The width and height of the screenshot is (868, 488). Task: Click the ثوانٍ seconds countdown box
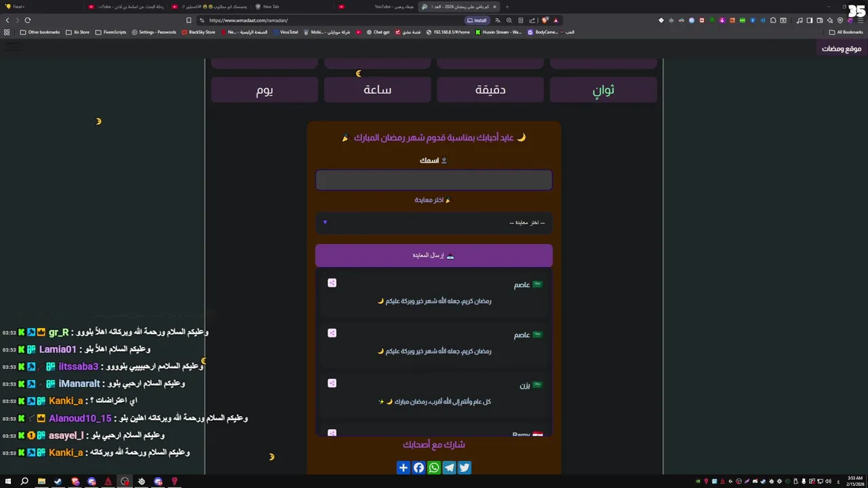[x=604, y=89]
